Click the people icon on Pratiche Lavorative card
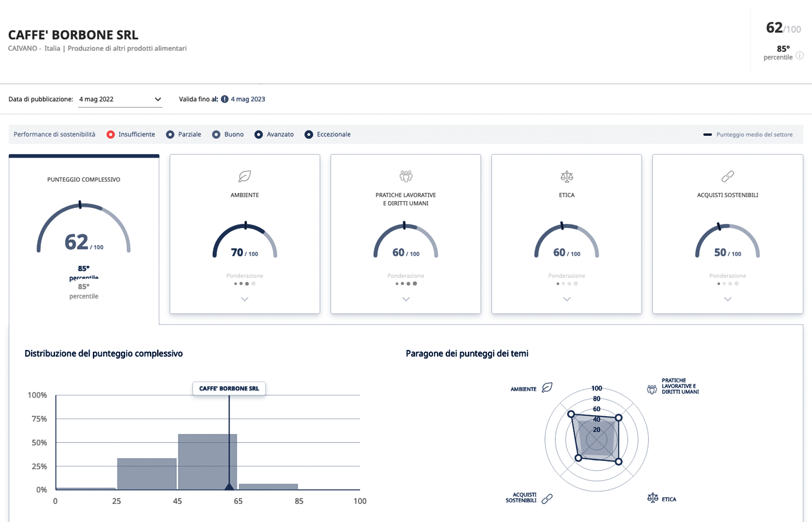The height and width of the screenshot is (522, 812). tap(406, 176)
